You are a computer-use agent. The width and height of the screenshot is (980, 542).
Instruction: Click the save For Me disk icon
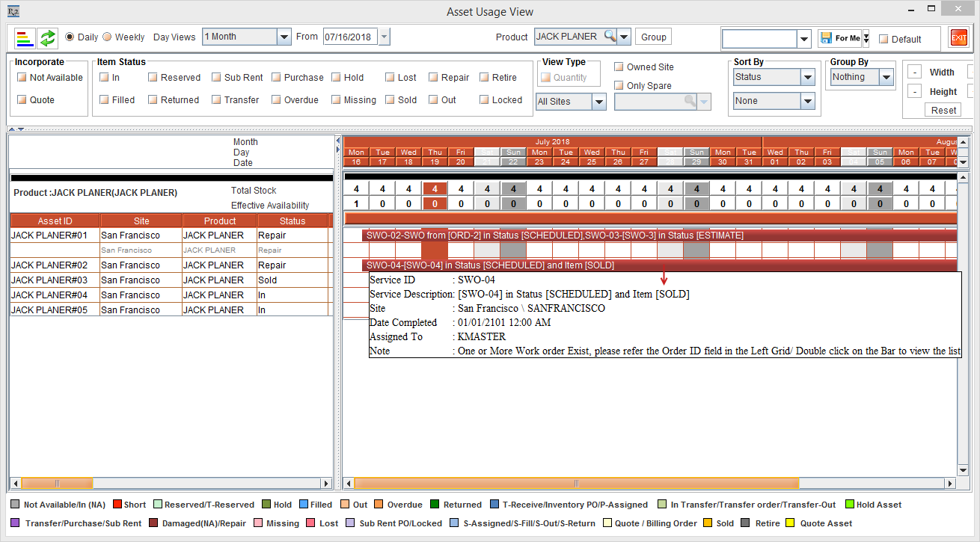(825, 38)
